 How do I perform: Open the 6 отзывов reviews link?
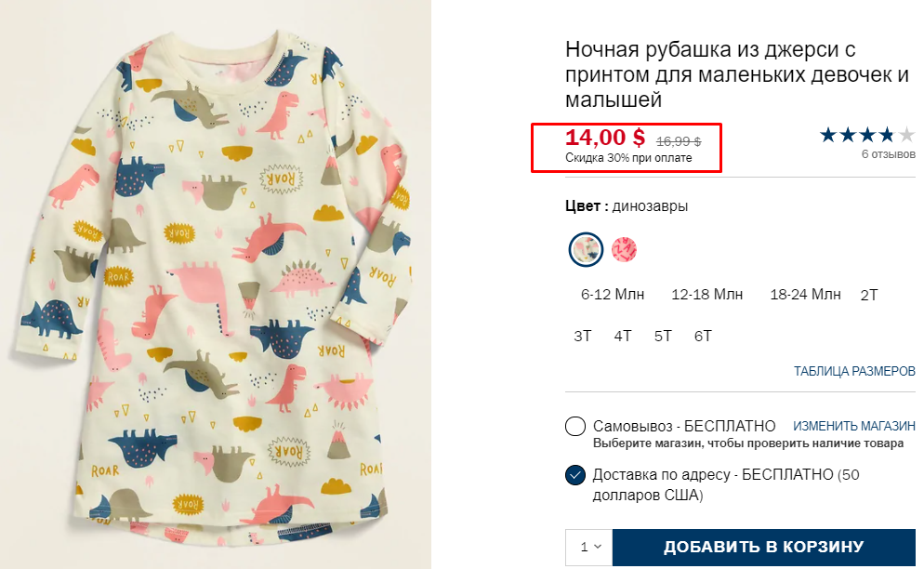point(888,154)
